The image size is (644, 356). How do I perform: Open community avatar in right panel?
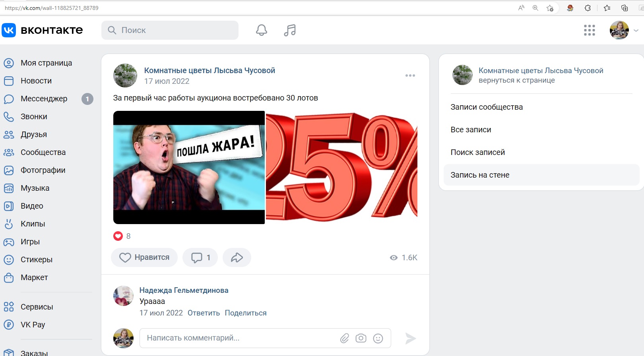click(x=462, y=75)
